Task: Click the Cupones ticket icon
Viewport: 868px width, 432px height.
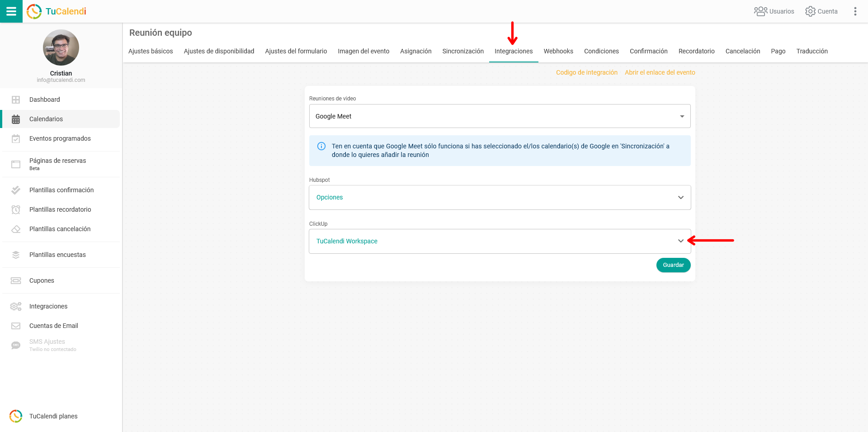Action: [16, 280]
